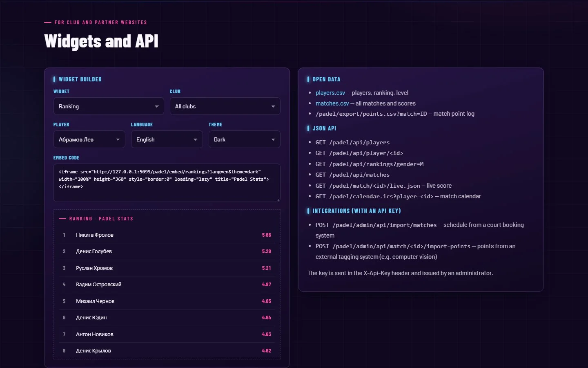Image resolution: width=588 pixels, height=368 pixels.
Task: Click the Integrations (with an API key) title
Action: click(356, 211)
